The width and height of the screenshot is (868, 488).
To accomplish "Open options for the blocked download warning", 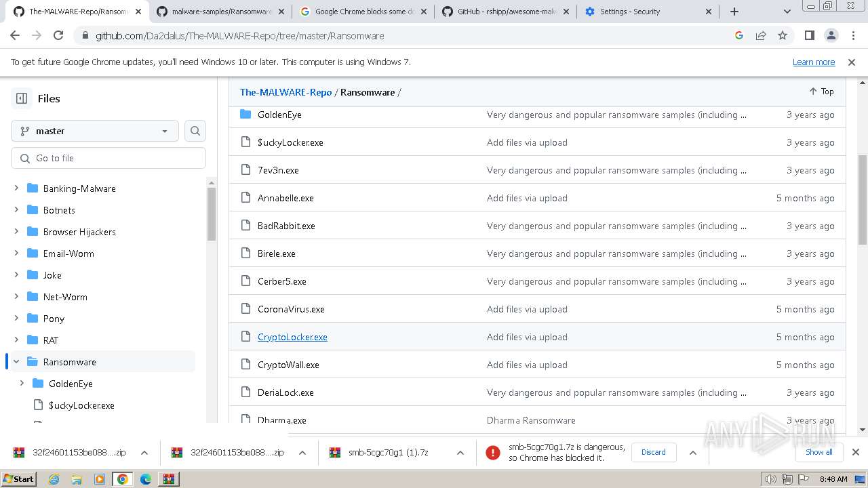I will tap(693, 453).
